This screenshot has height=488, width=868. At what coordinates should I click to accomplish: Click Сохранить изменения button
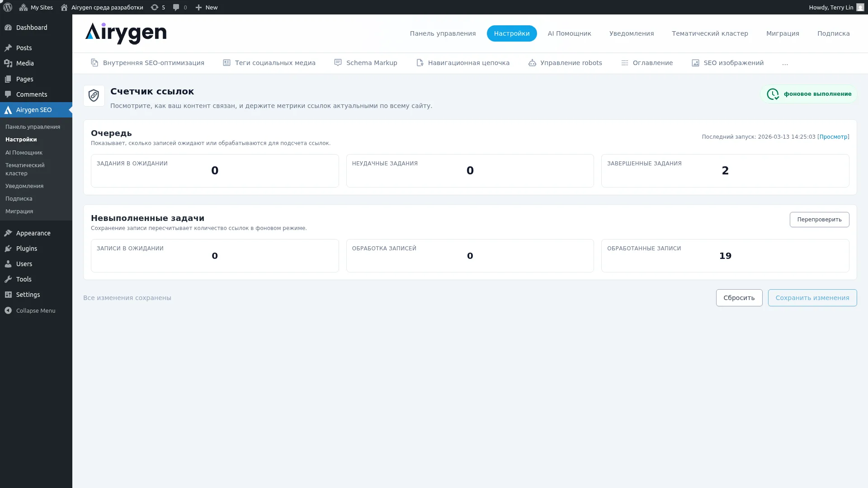coord(812,298)
